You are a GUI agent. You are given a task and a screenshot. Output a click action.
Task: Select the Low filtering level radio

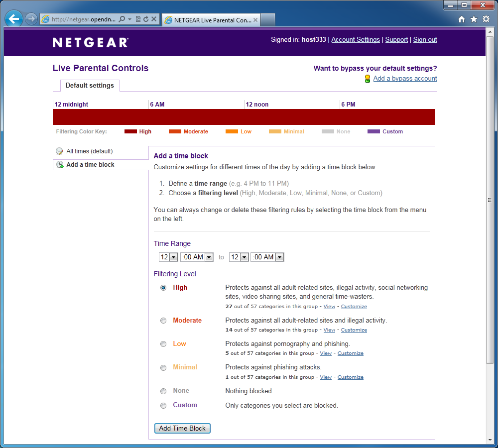click(163, 344)
